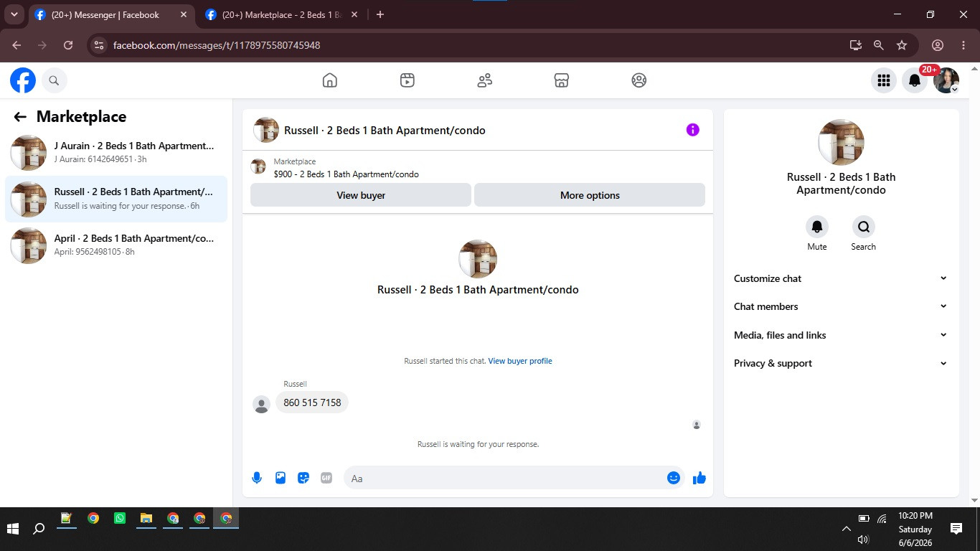Open the $900 - 2 Beds listing link
The width and height of the screenshot is (980, 551).
(x=346, y=174)
